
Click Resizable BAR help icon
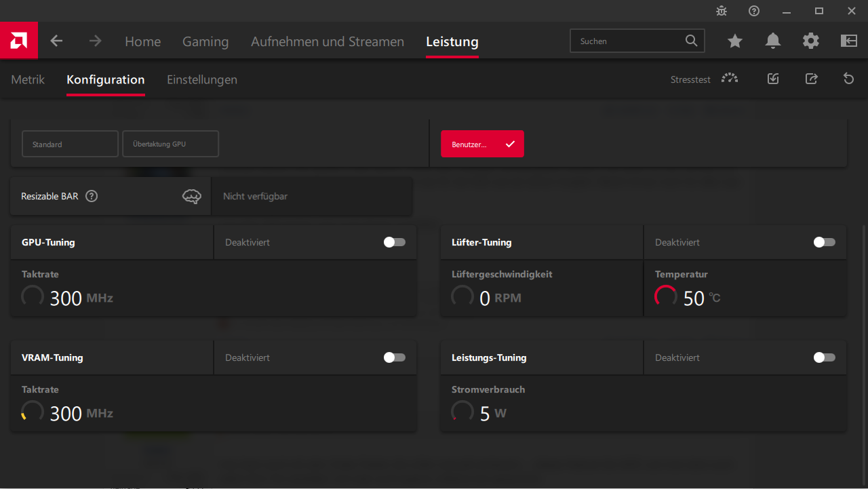92,196
